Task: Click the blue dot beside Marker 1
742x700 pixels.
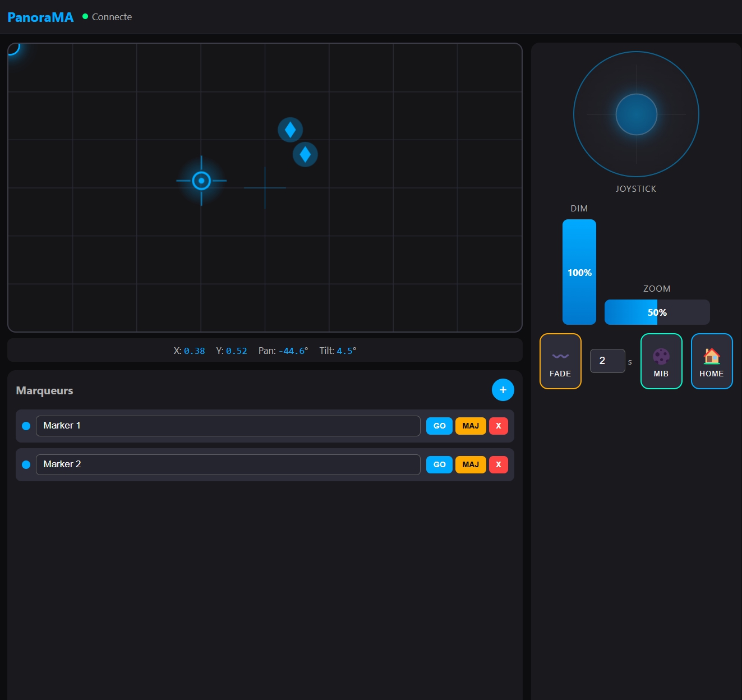Action: point(26,426)
